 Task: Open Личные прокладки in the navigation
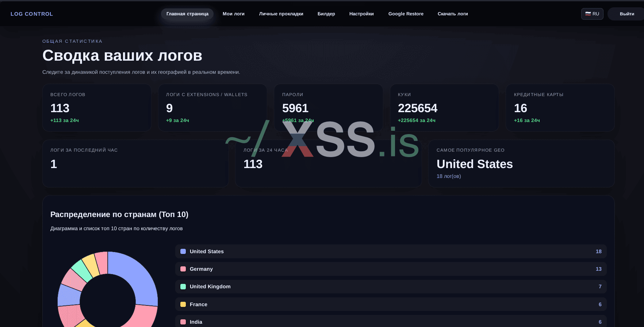point(281,14)
